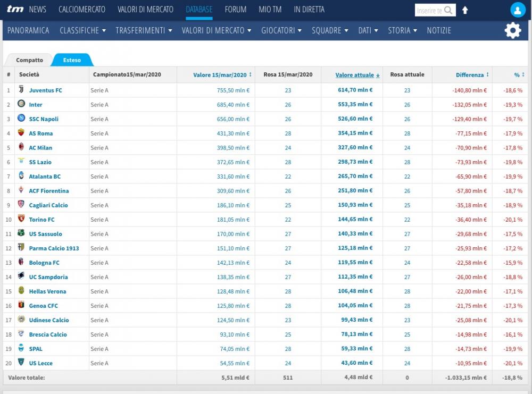Expand the VALORI DI MERCATO submenu dropdown
The width and height of the screenshot is (532, 394).
pos(217,30)
